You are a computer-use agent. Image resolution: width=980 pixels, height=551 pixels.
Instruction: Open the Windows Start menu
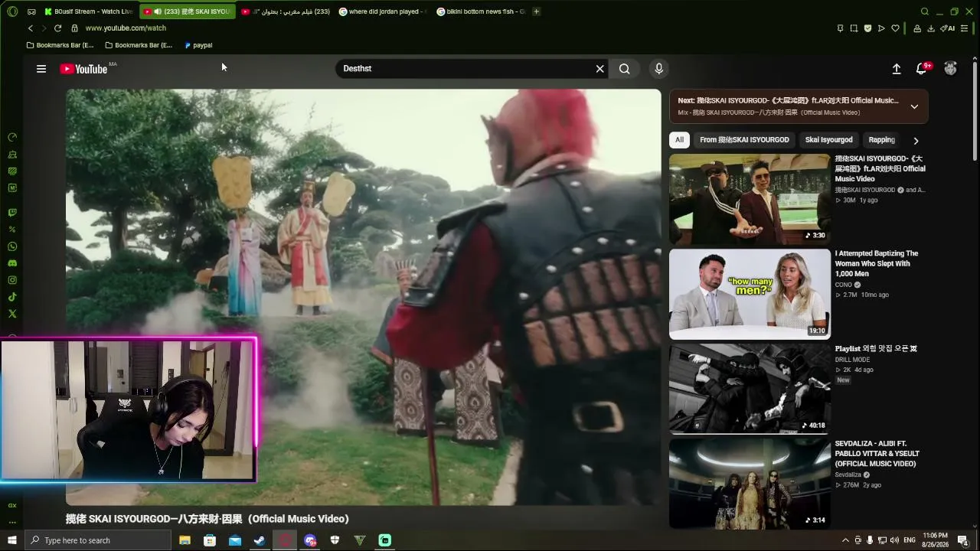pos(12,540)
